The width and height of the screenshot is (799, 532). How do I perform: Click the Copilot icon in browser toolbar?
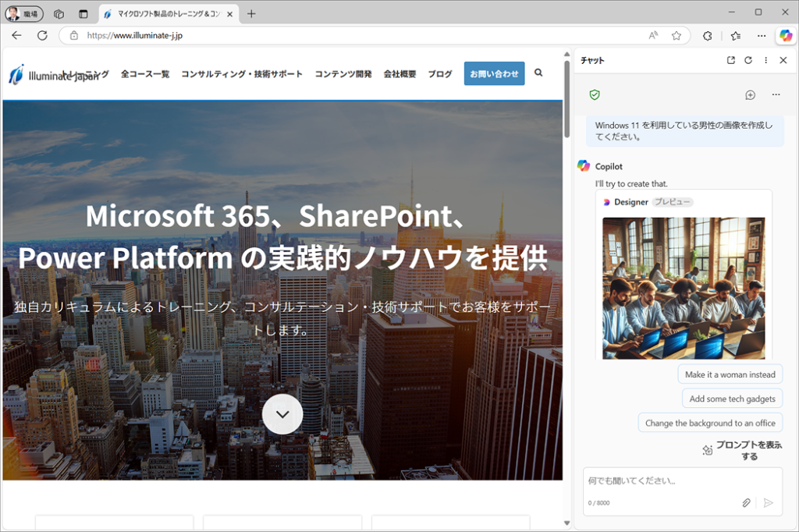point(785,35)
